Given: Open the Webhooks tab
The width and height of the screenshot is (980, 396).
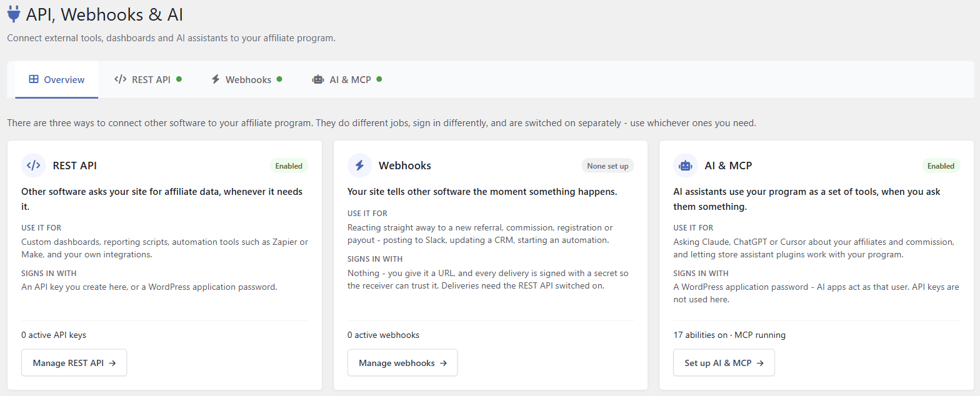Looking at the screenshot, I should click(x=247, y=80).
